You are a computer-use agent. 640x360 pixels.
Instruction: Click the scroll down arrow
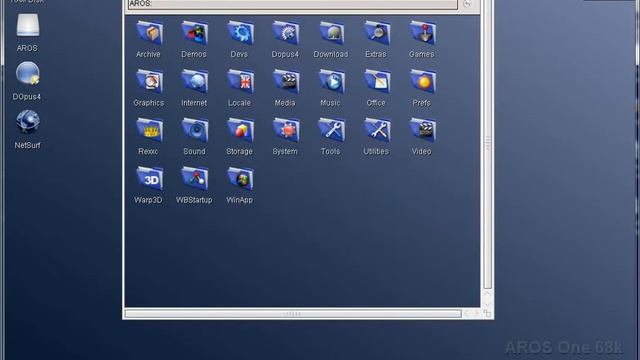point(487,303)
